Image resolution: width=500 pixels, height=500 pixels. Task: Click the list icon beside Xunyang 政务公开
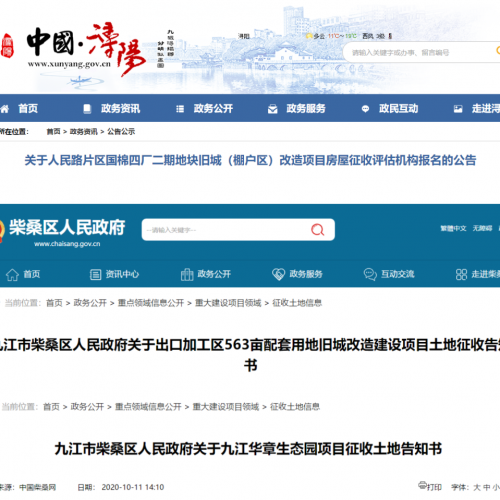click(180, 109)
